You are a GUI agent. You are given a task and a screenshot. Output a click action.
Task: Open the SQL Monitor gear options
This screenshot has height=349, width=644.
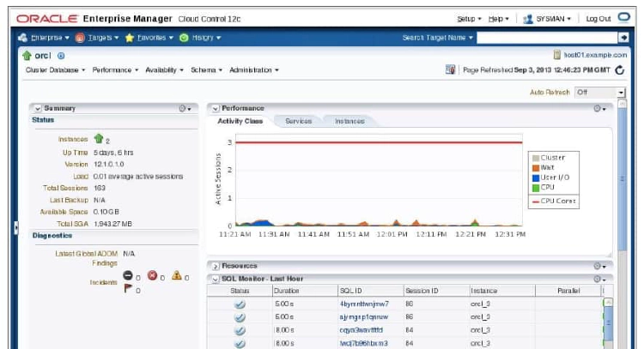[x=599, y=279]
